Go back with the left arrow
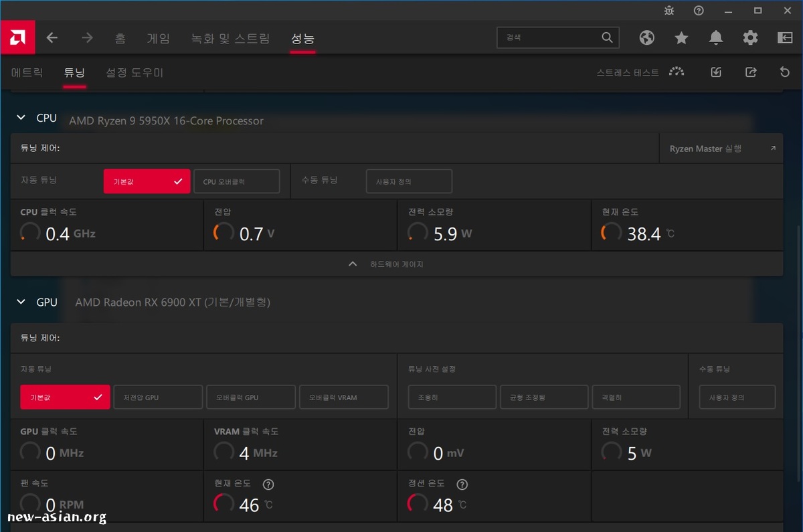 click(52, 38)
